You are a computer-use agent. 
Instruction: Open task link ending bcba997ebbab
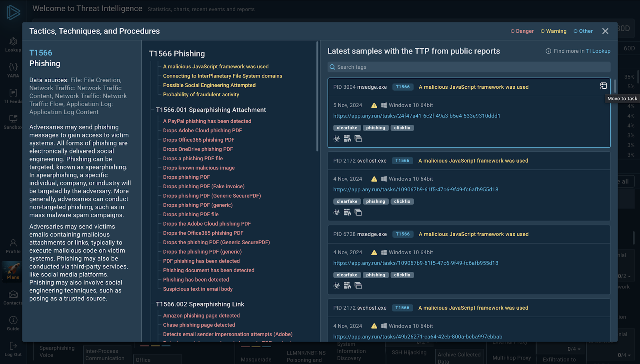418,337
